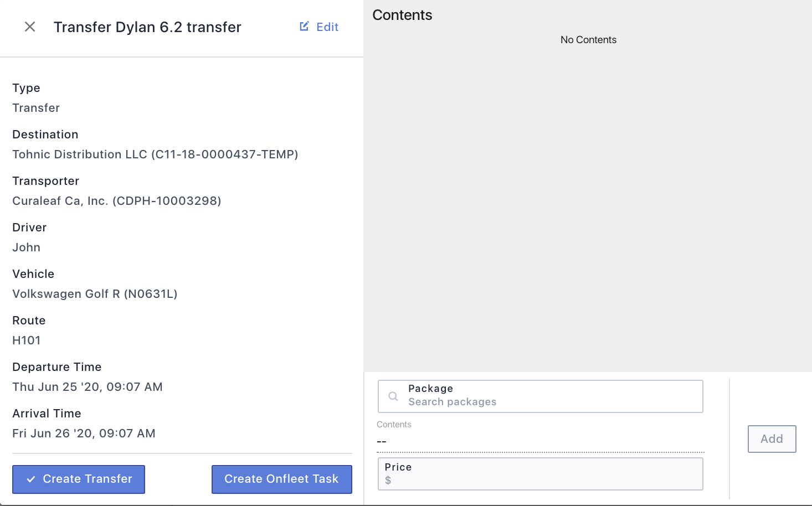Screen dimensions: 812x506
Task: Click the checkmark icon on Create Transfer
Action: [31, 479]
